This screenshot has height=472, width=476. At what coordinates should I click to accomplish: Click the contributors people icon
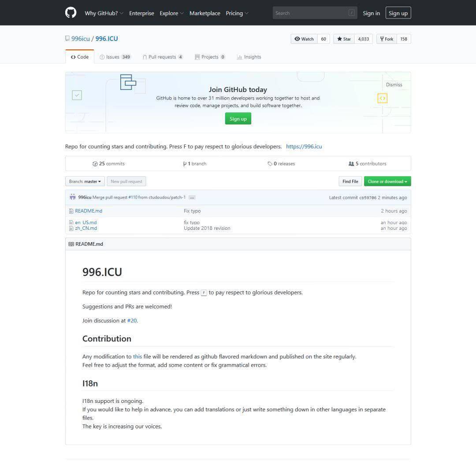(351, 164)
